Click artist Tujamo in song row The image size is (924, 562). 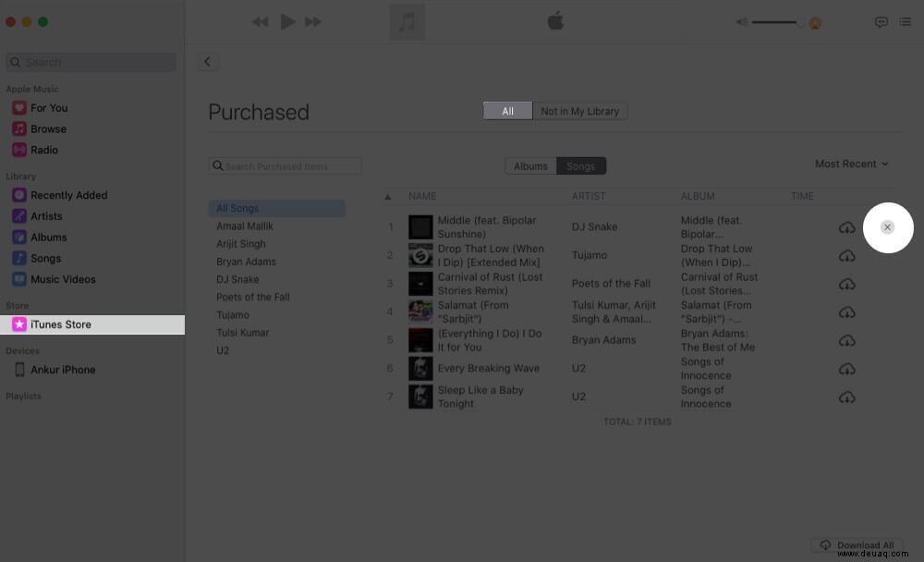[590, 255]
